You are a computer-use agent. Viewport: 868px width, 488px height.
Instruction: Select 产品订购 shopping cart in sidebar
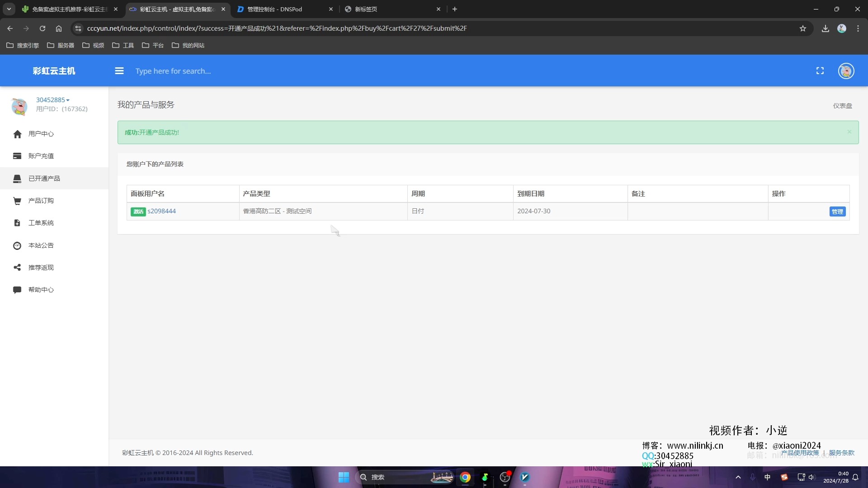coord(17,201)
